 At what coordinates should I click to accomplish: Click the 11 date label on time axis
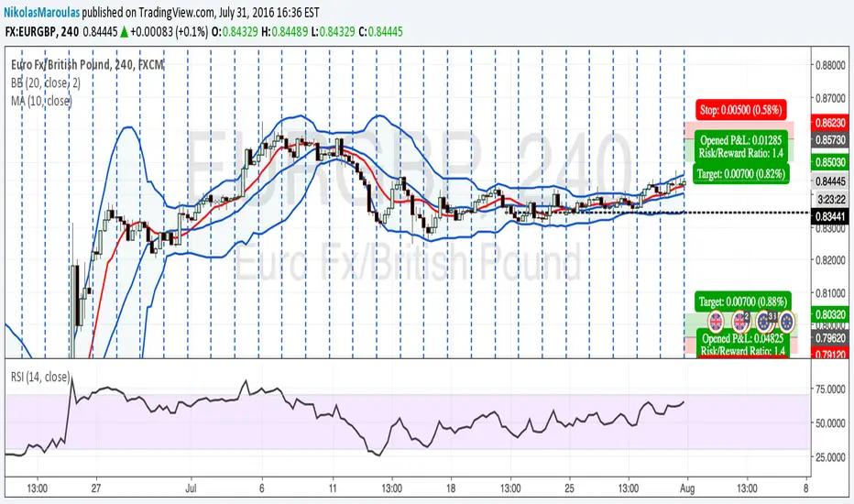(333, 488)
